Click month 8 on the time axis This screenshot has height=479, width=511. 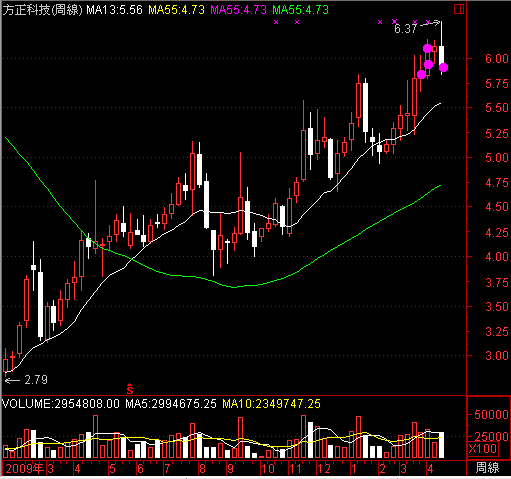coord(202,469)
